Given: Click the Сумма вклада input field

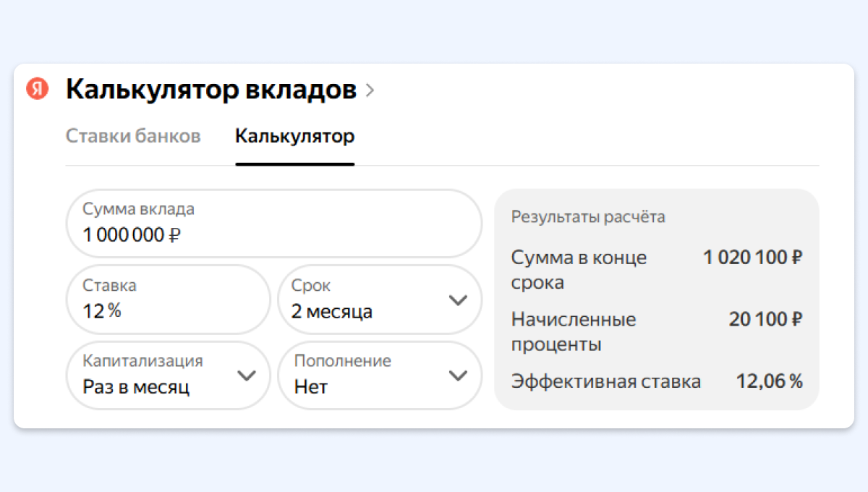Looking at the screenshot, I should click(273, 224).
